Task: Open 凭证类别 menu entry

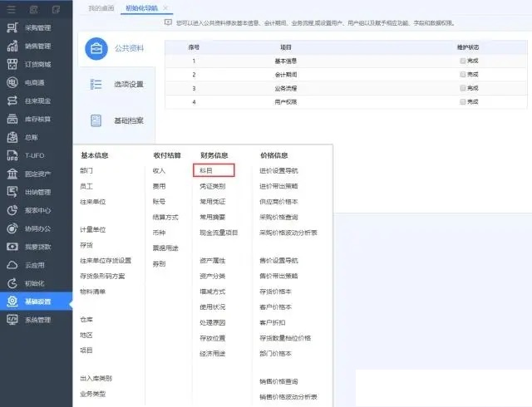Action: point(213,186)
